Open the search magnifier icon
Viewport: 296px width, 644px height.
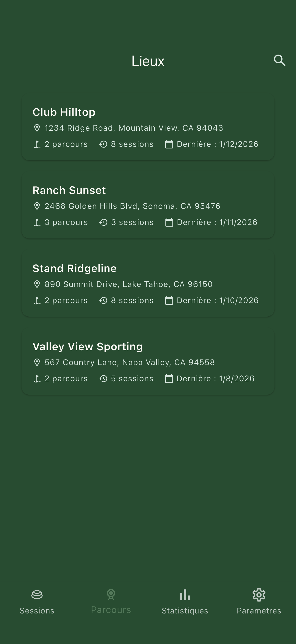click(279, 60)
